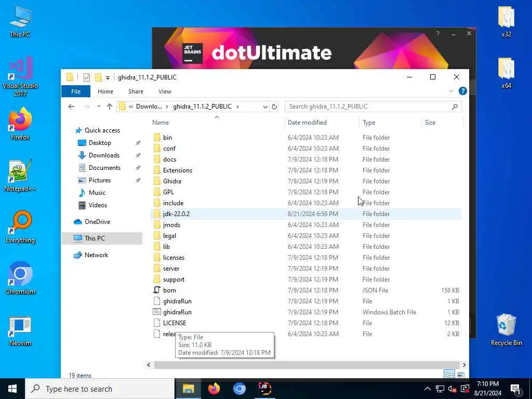Launch Everything search desktop shortcut
This screenshot has width=532, height=399.
click(20, 227)
